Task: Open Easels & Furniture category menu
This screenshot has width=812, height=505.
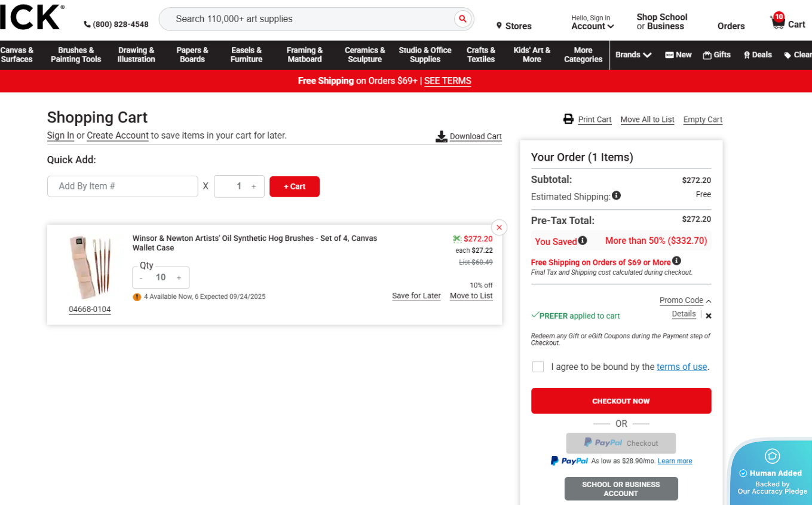Action: click(x=246, y=55)
